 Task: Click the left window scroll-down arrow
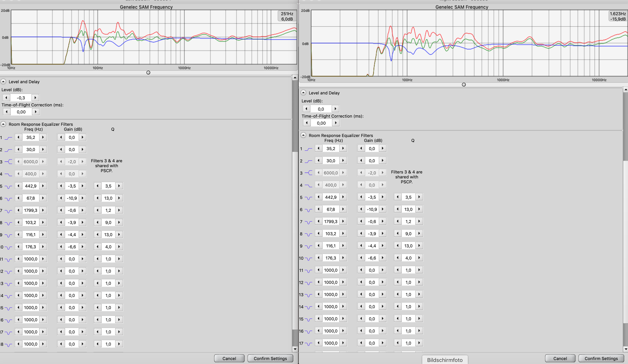click(295, 349)
